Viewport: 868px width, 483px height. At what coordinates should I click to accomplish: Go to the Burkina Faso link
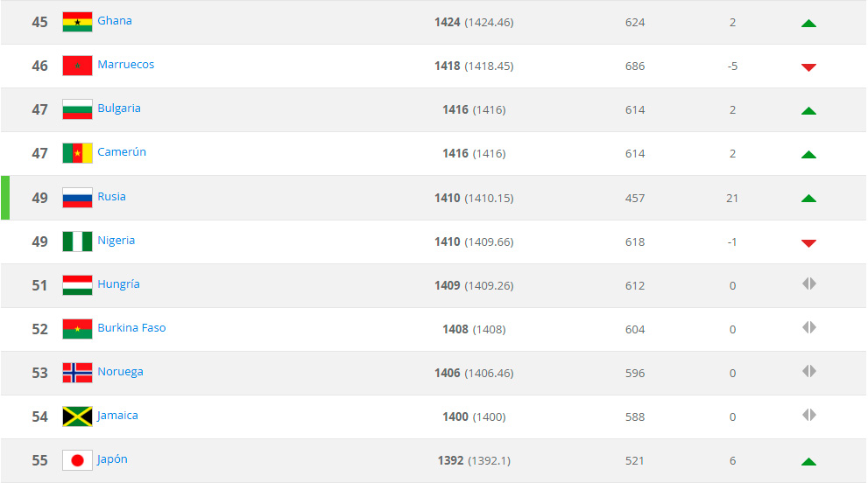coord(131,328)
